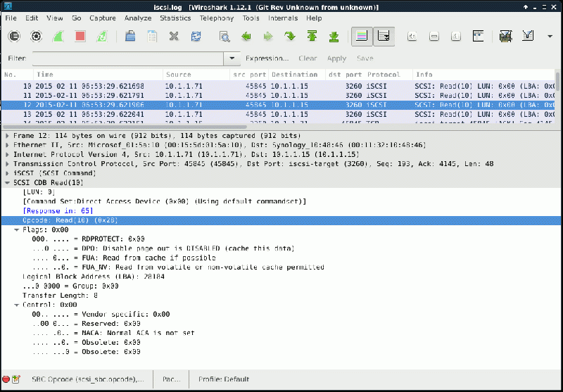The width and height of the screenshot is (563, 392).
Task: Jump to the last packet
Action: click(334, 37)
